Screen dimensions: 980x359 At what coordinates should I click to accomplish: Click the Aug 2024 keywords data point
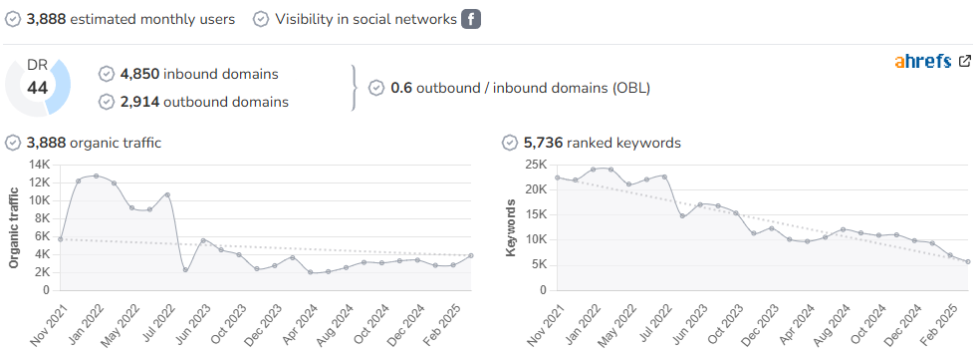pyautogui.click(x=844, y=229)
